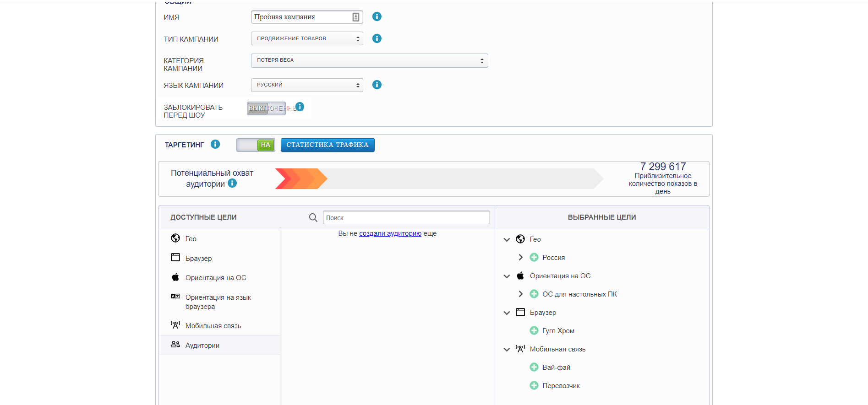Click the green plus icon beside Гугл Хром
The height and width of the screenshot is (405, 868).
click(x=534, y=330)
